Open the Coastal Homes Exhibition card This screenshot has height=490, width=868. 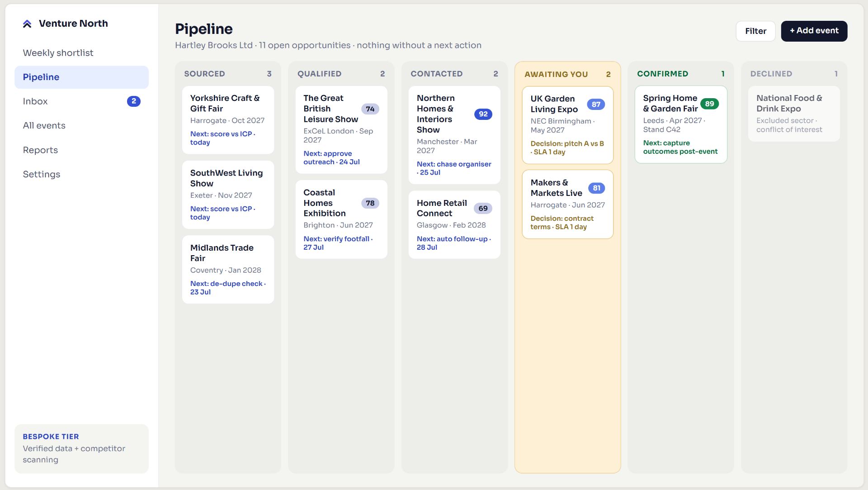click(341, 219)
